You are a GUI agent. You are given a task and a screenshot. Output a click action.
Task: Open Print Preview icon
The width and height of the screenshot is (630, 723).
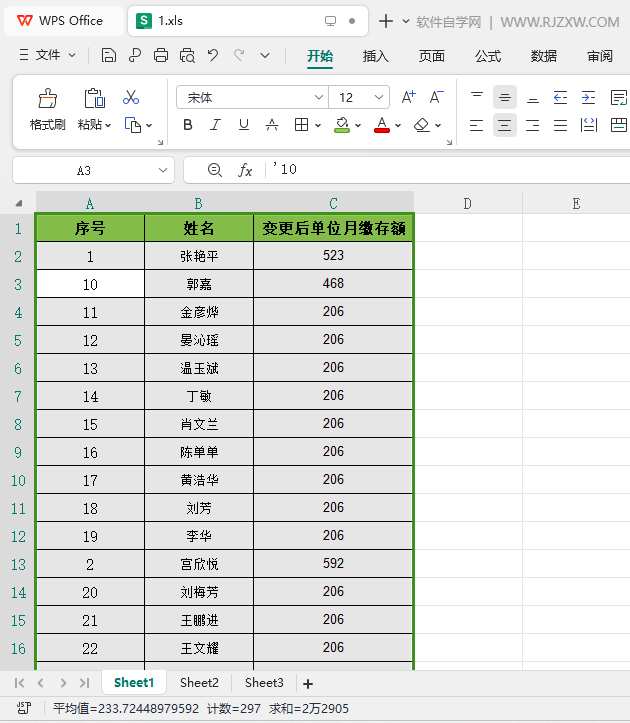tap(187, 55)
